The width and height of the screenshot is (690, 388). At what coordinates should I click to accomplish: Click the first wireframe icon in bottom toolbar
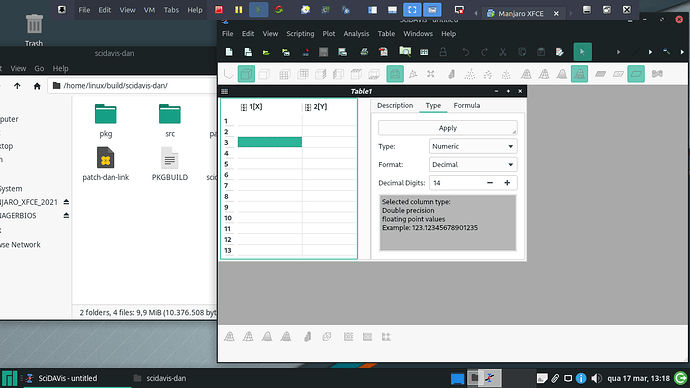(229, 337)
